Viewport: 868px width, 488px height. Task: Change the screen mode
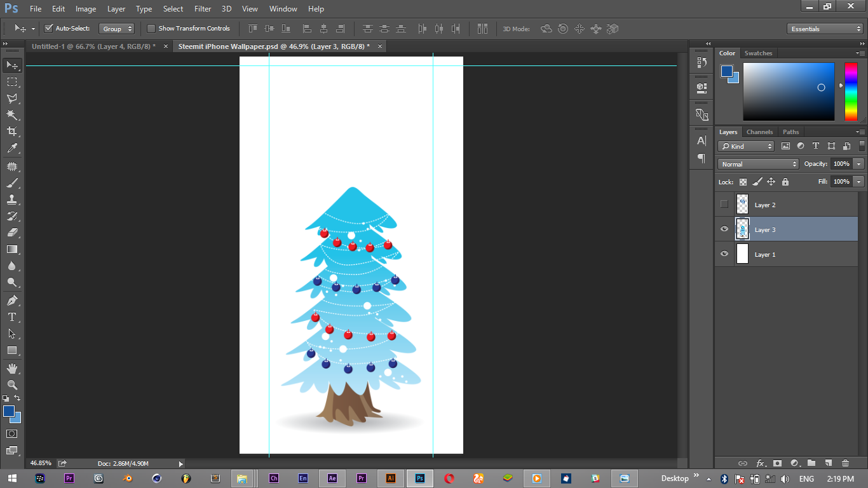(x=12, y=451)
